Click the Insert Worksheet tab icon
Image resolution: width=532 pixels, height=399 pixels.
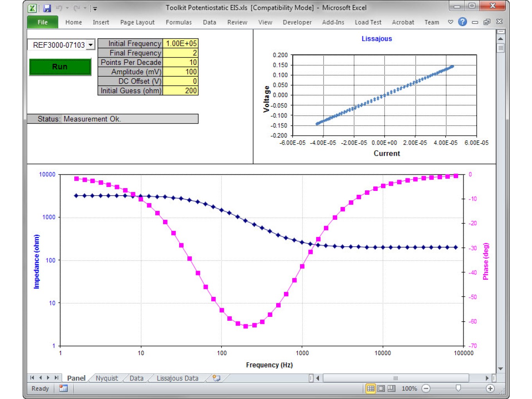pos(216,378)
